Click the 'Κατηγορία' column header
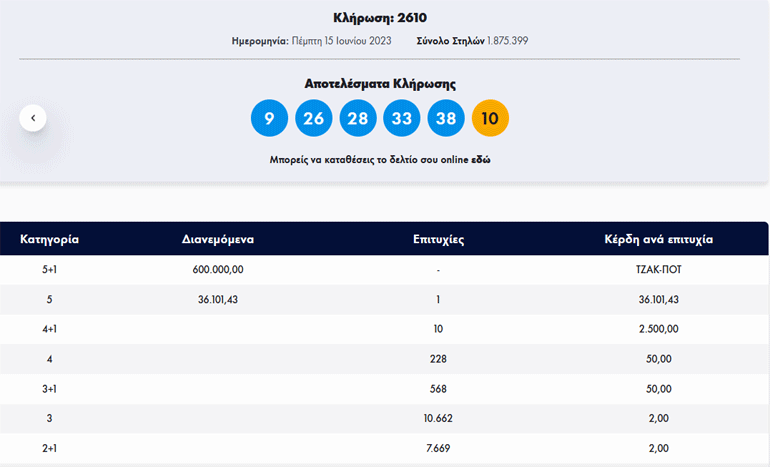 [x=50, y=240]
